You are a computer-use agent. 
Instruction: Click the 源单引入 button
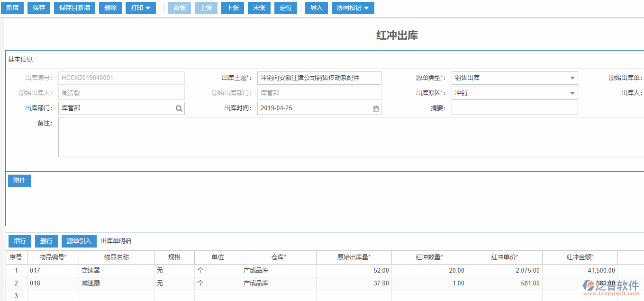click(79, 241)
